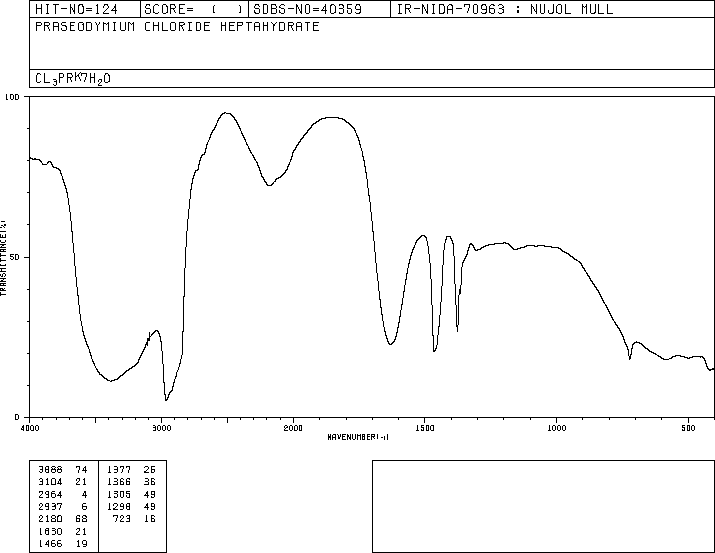Select the SCORE= field in header
Image resolution: width=715 pixels, height=553 pixels.
(x=194, y=9)
